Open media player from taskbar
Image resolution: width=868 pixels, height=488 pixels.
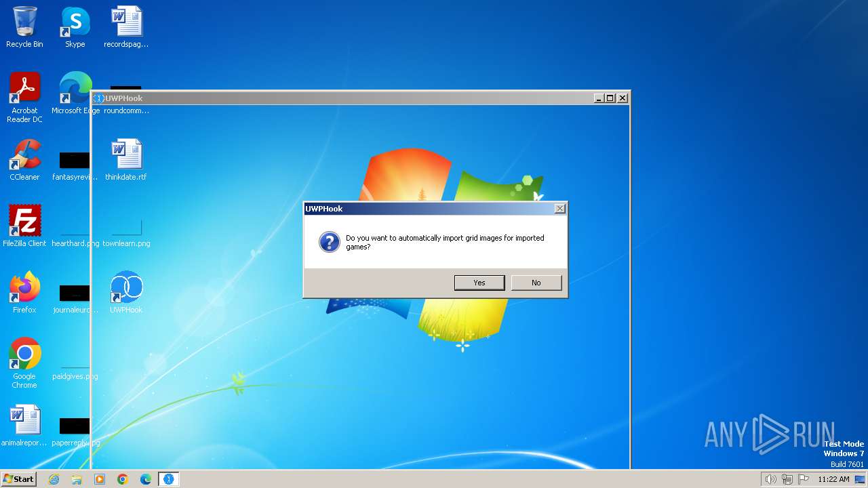click(100, 479)
